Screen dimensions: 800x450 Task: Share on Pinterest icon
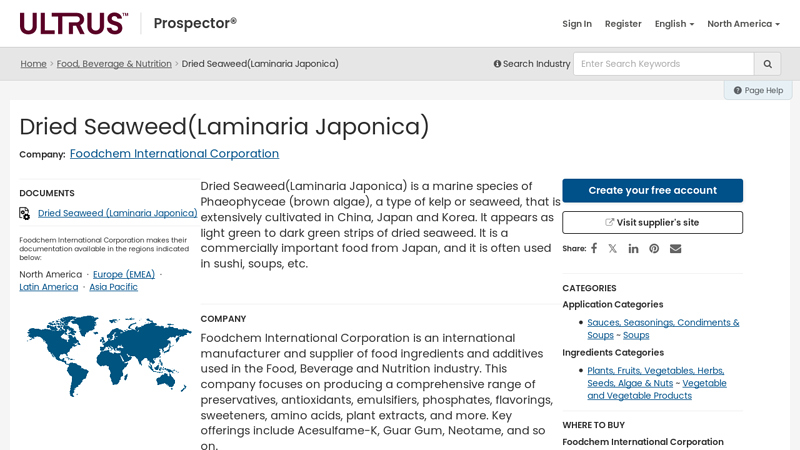click(654, 248)
